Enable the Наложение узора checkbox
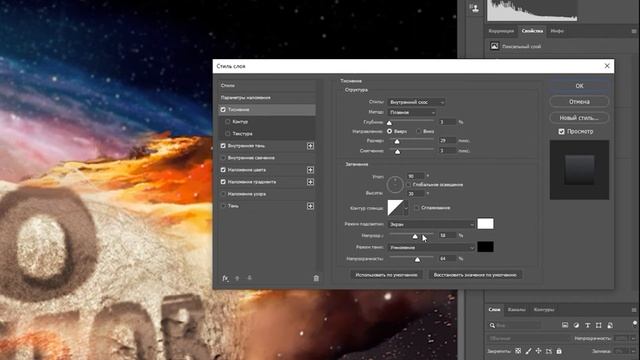This screenshot has height=360, width=640. tap(223, 194)
